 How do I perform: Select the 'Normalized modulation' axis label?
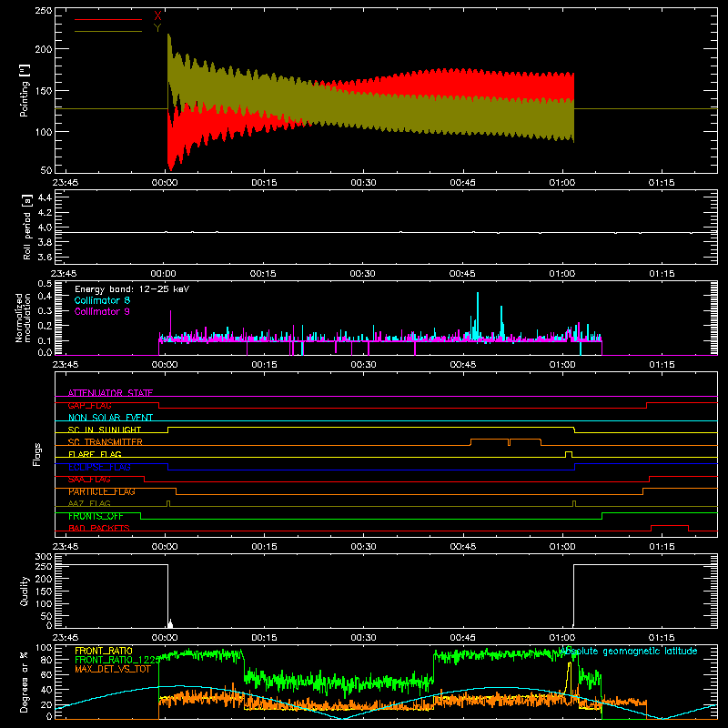23,318
